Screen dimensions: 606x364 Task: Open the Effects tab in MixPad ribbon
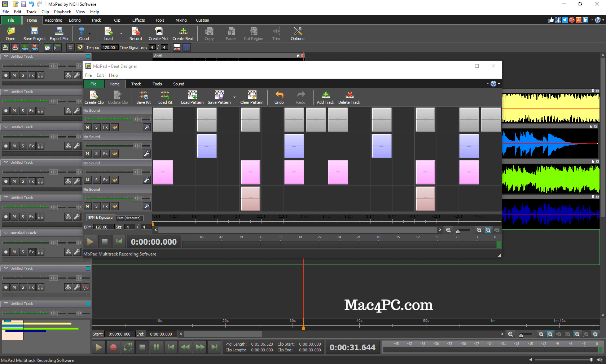point(139,20)
